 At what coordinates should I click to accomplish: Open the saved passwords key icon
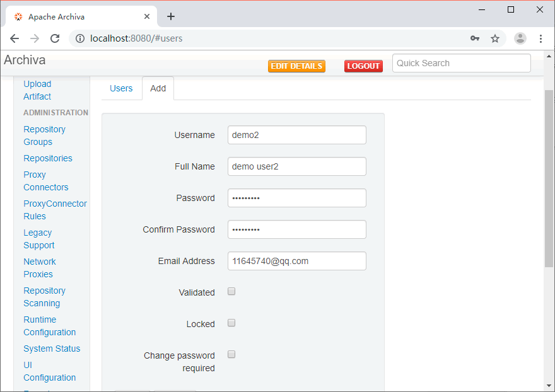475,38
